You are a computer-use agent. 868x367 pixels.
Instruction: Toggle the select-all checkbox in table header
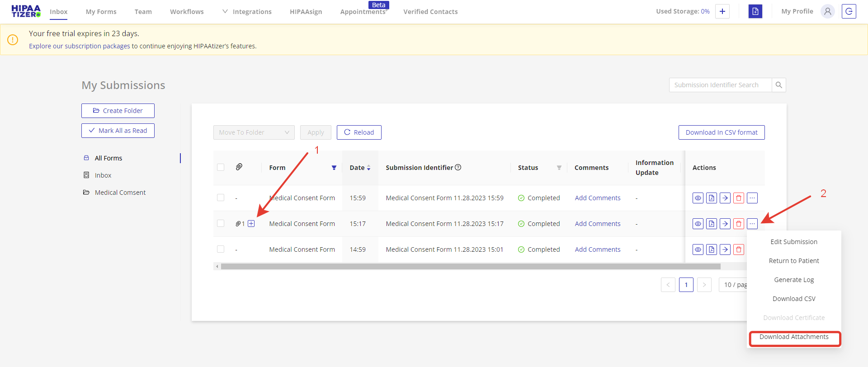[x=221, y=167]
